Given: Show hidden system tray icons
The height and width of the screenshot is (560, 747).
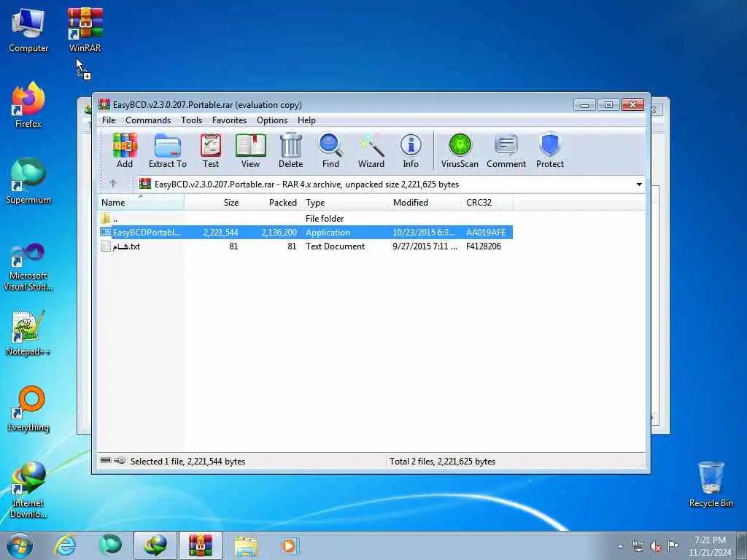Looking at the screenshot, I should point(620,547).
